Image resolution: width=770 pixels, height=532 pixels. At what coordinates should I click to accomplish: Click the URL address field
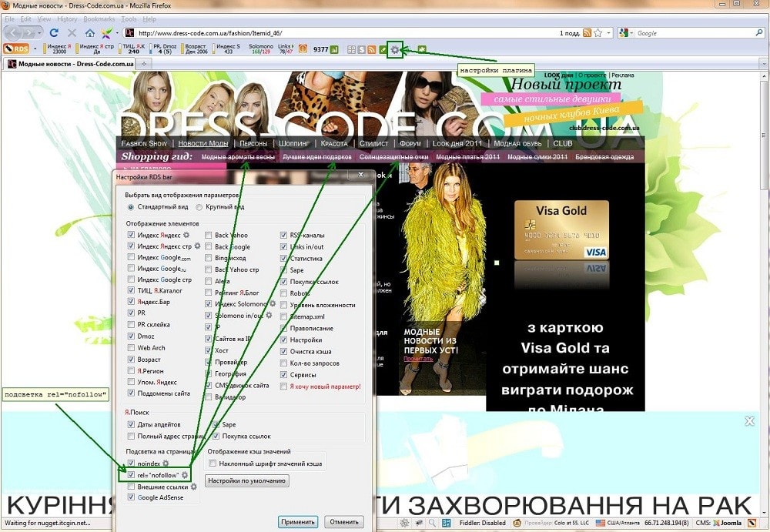[343, 33]
